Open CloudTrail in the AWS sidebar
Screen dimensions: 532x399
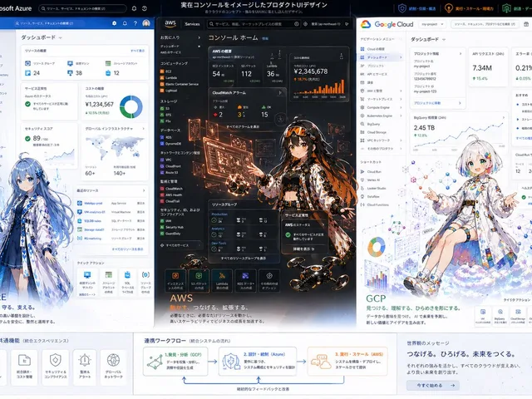pyautogui.click(x=170, y=201)
